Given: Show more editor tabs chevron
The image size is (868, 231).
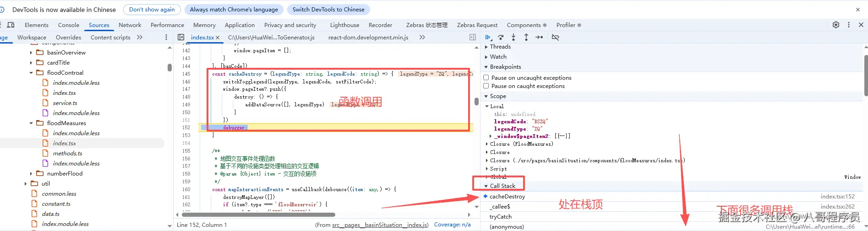Looking at the screenshot, I should pyautogui.click(x=422, y=37).
